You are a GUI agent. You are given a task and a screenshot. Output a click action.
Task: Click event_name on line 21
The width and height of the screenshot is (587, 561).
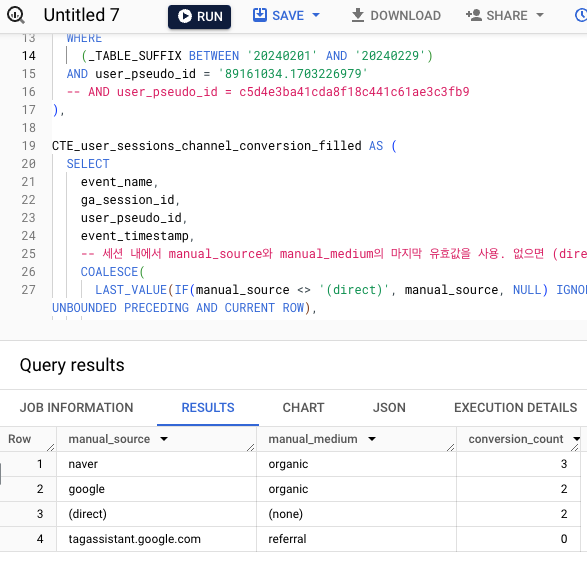(116, 182)
